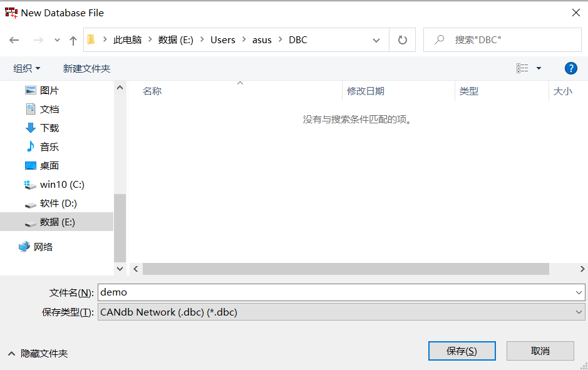Screen dimensions: 588x370
Task: Navigate to asus in the breadcrumb
Action: click(262, 39)
